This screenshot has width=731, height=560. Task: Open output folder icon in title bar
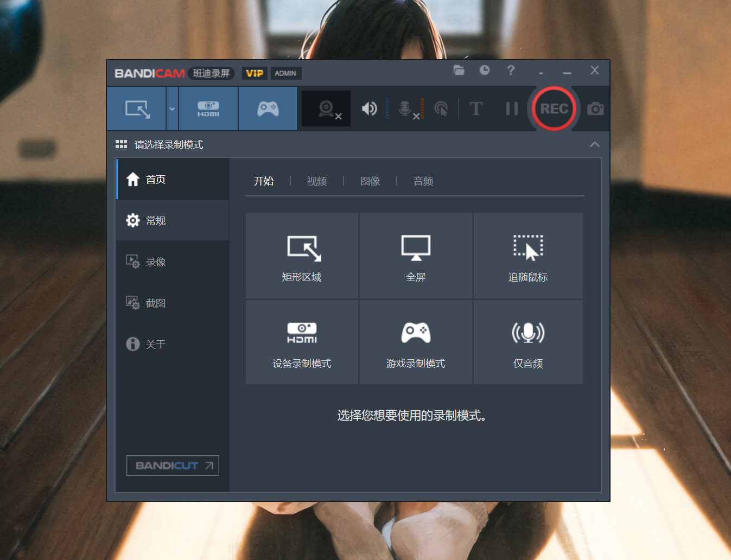click(459, 70)
